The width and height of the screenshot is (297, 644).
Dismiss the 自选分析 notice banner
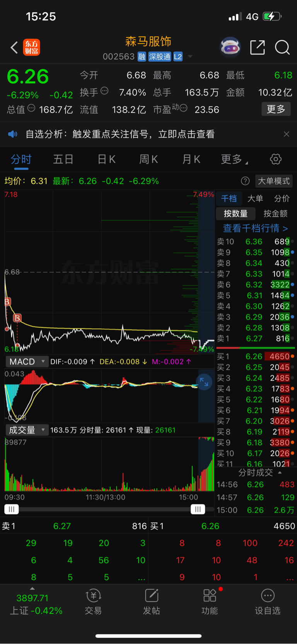(x=287, y=134)
